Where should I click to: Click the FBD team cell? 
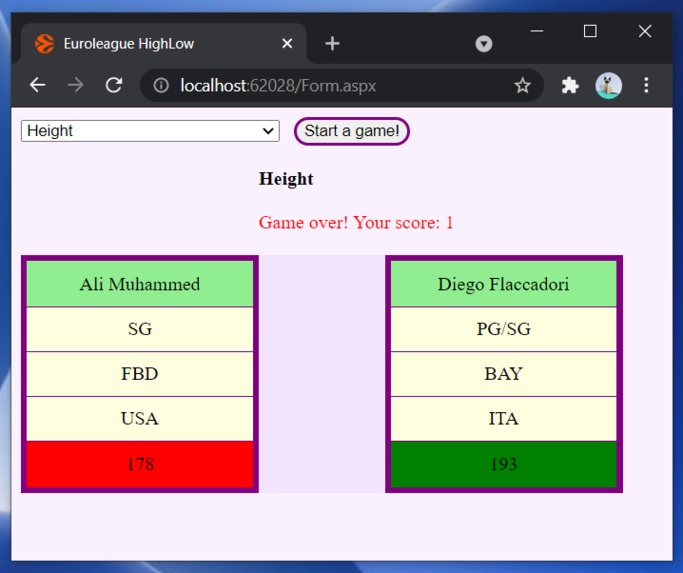[x=140, y=374]
